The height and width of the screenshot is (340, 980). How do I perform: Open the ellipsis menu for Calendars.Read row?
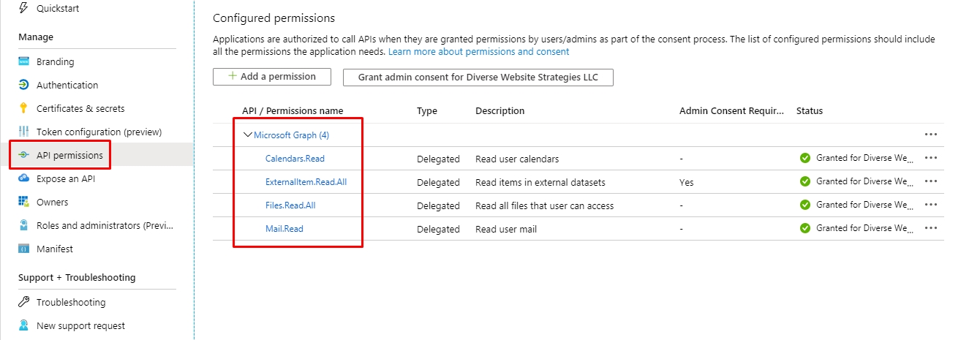pyautogui.click(x=930, y=158)
